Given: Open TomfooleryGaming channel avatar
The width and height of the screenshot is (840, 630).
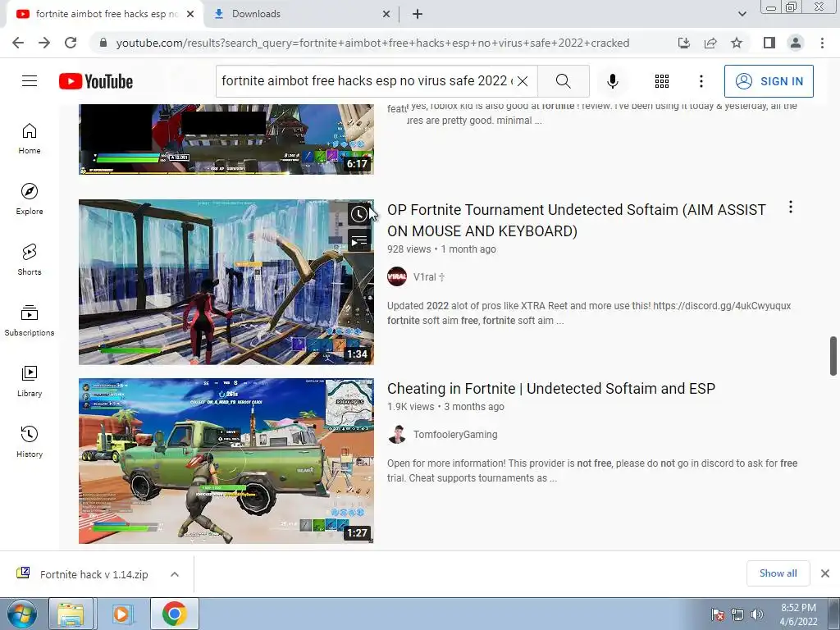Looking at the screenshot, I should (x=397, y=435).
